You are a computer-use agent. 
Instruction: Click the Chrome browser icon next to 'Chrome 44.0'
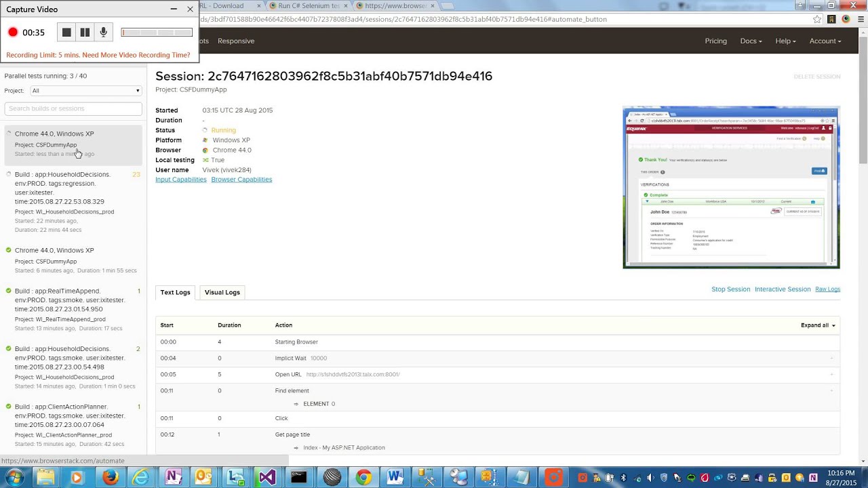[205, 150]
